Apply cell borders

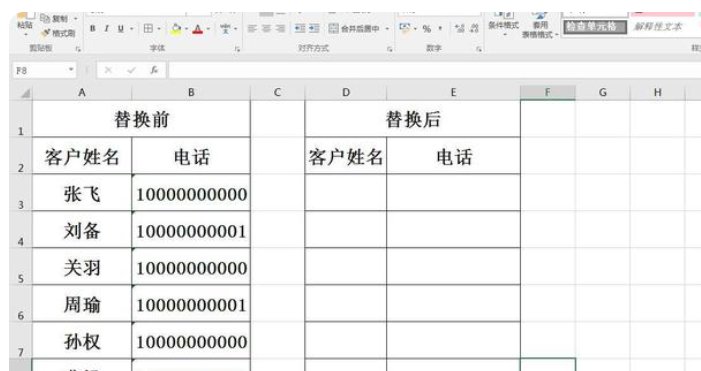coord(148,29)
